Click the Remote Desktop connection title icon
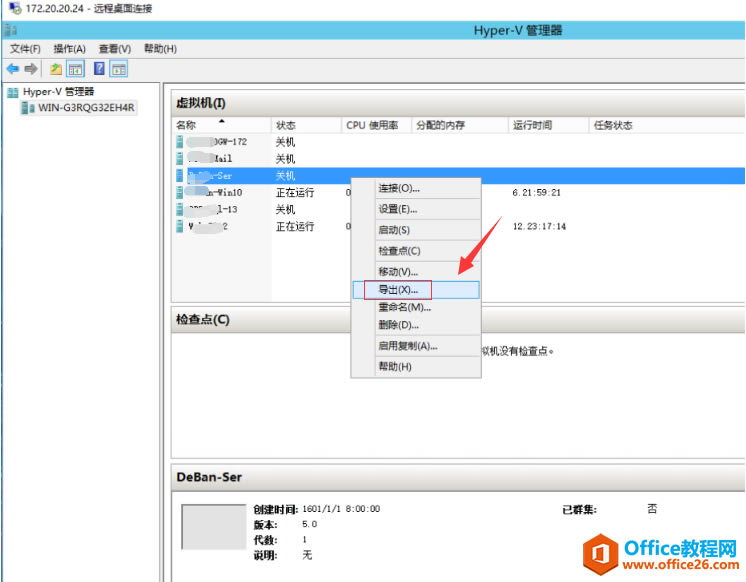 pyautogui.click(x=15, y=8)
